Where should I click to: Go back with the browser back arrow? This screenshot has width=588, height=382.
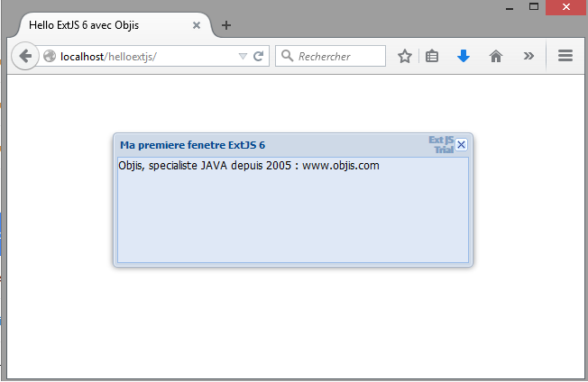[x=25, y=56]
